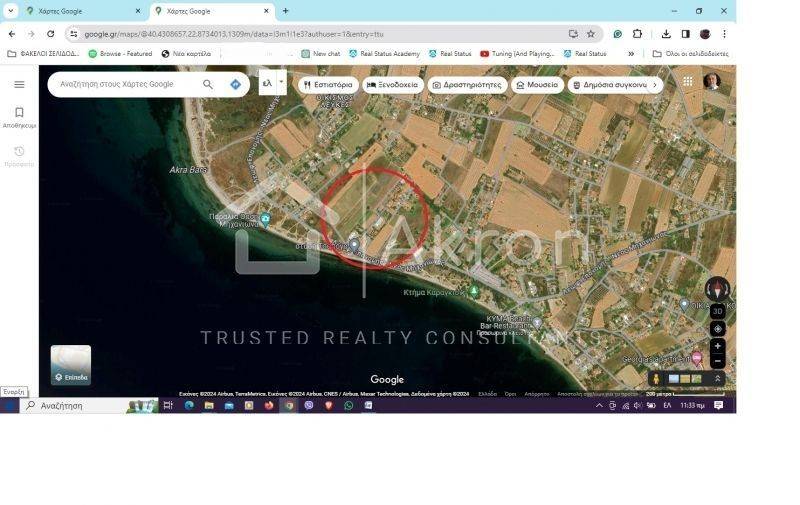Open the Google Maps hamburger menu
The width and height of the screenshot is (800, 505).
click(19, 85)
